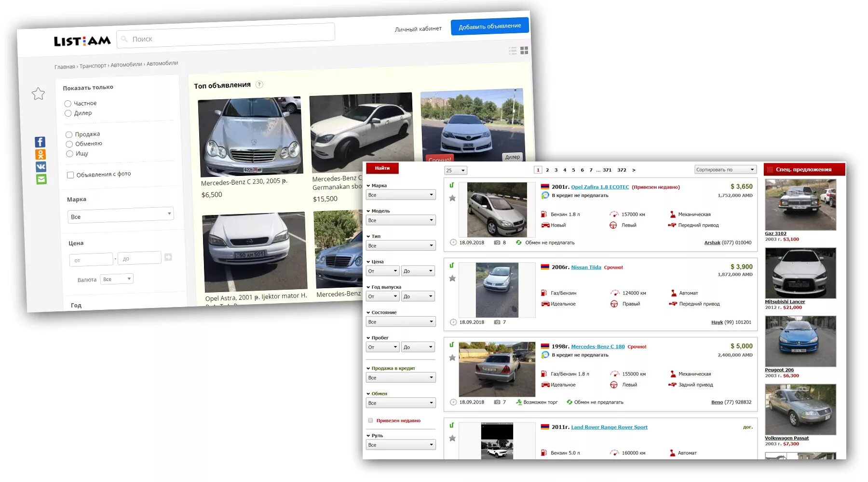This screenshot has height=482, width=868.
Task: Open the Gaz 3102 special offer thumbnail
Action: [x=800, y=204]
